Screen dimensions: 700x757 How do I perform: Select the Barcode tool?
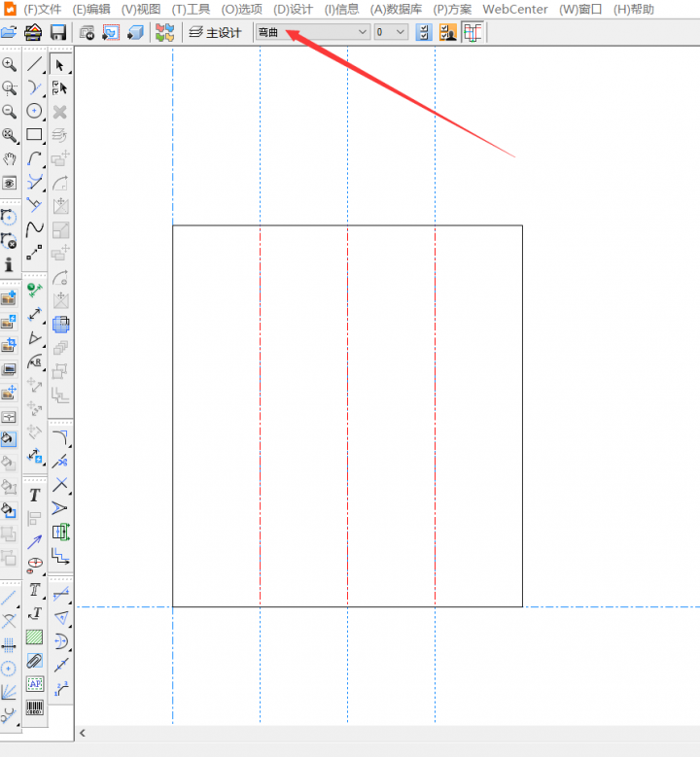point(35,707)
